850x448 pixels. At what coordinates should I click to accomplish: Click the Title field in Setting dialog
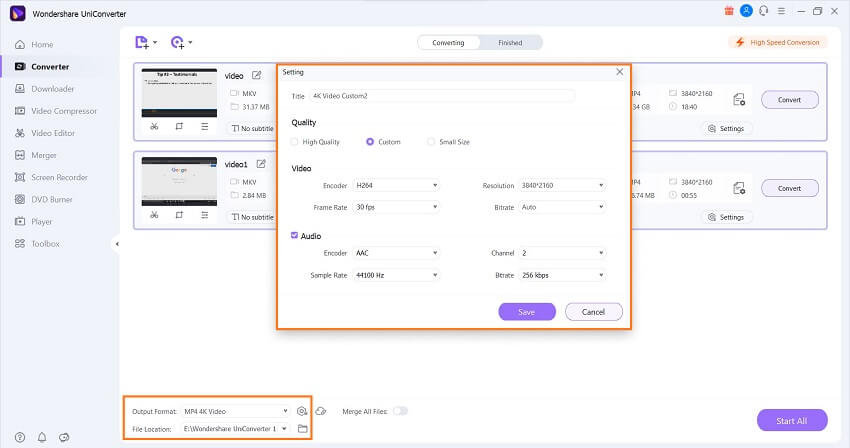[x=442, y=96]
